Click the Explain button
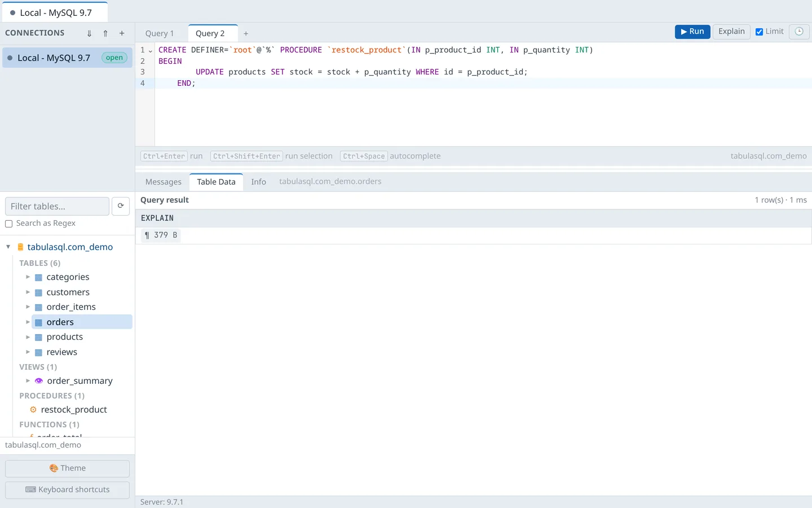The image size is (812, 508). (731, 32)
